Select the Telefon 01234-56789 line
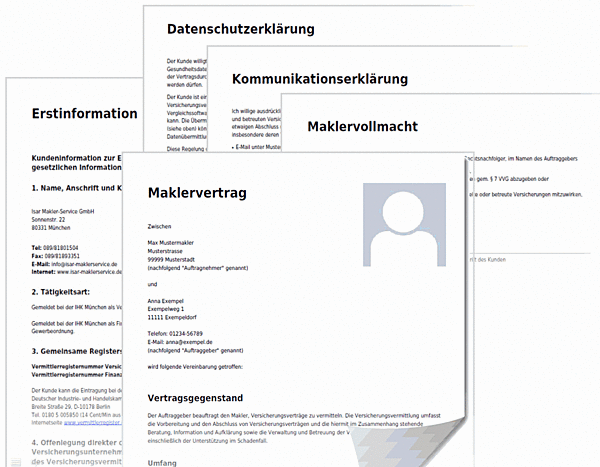Viewport: 600px width, 467px height. (174, 333)
